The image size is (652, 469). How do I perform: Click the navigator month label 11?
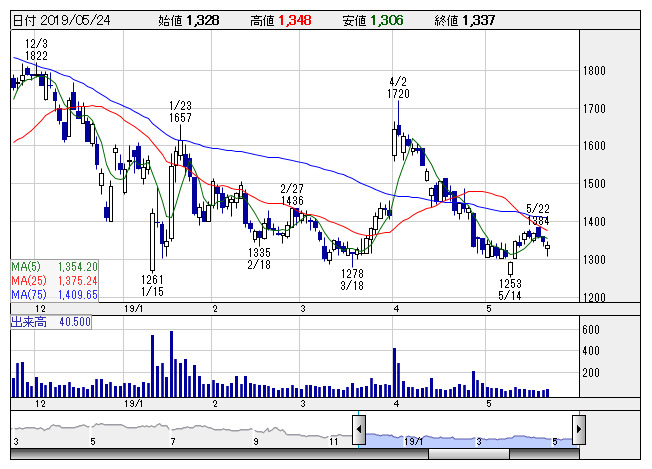click(333, 442)
